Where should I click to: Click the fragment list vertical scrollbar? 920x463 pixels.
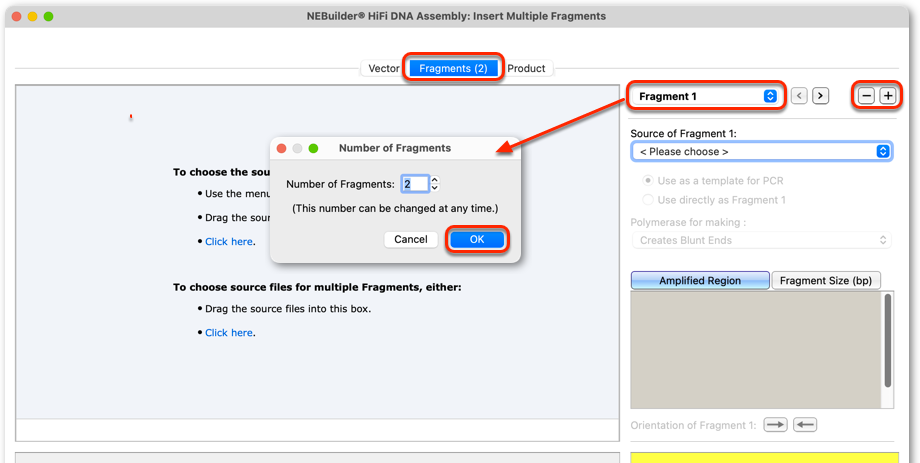(x=887, y=340)
